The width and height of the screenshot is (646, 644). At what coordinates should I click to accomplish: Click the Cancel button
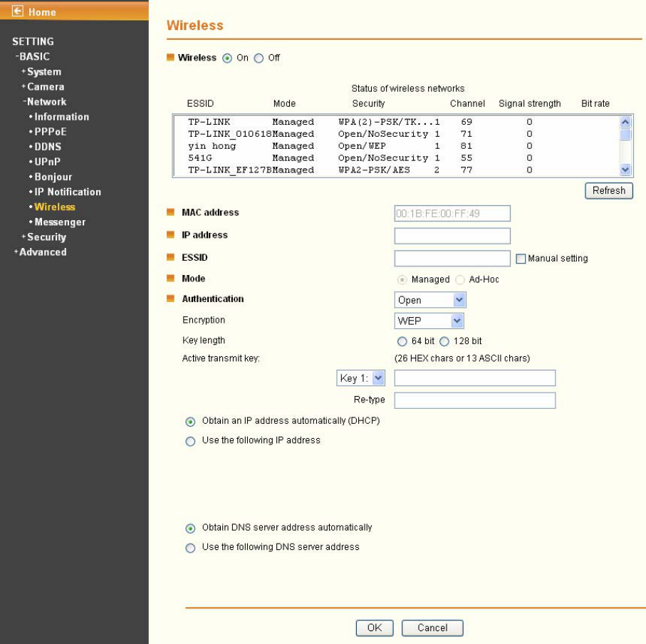(x=432, y=628)
